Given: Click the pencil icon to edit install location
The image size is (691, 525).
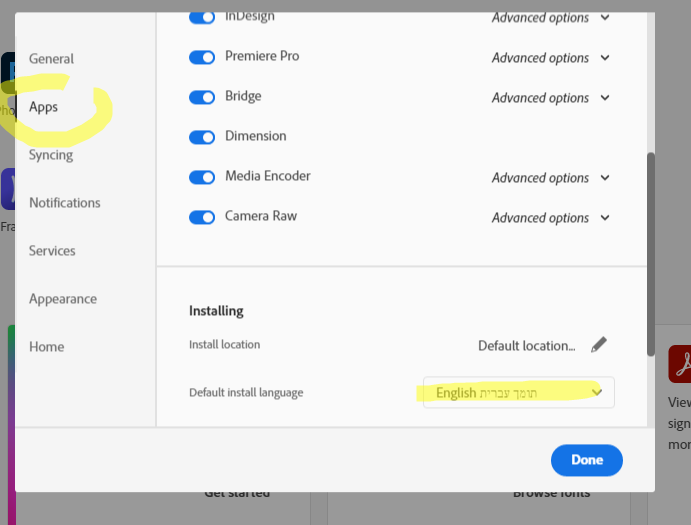Looking at the screenshot, I should [598, 345].
